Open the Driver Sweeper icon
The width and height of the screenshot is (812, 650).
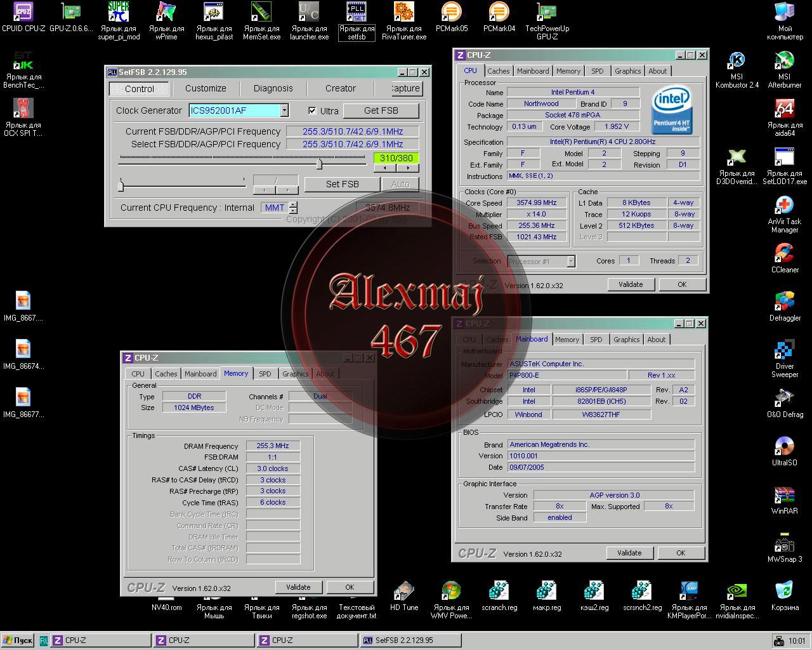(x=785, y=350)
